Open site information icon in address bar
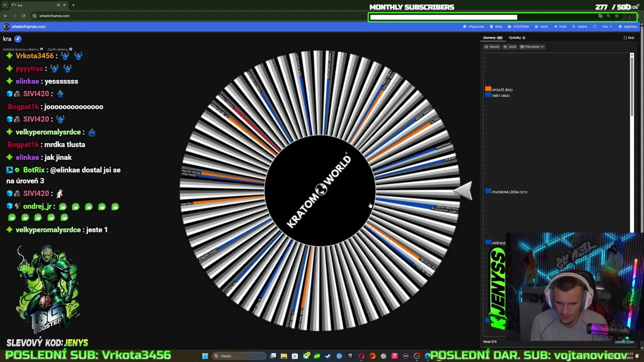Viewport: 644px width, 362px height. pyautogui.click(x=35, y=16)
